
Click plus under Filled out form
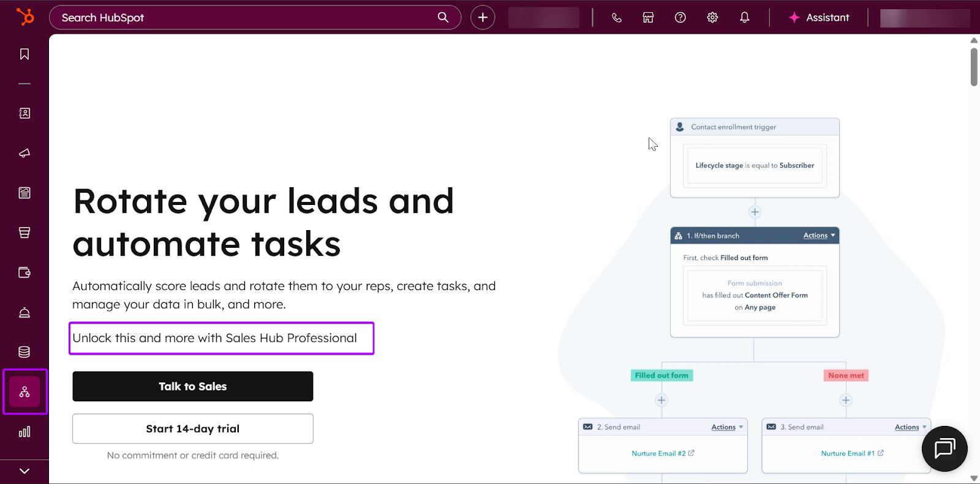pyautogui.click(x=661, y=400)
